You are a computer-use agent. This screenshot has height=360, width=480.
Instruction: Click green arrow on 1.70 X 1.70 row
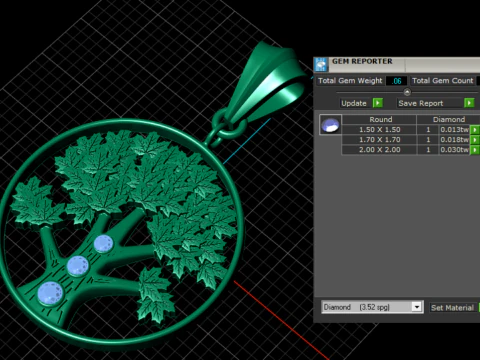(475, 140)
